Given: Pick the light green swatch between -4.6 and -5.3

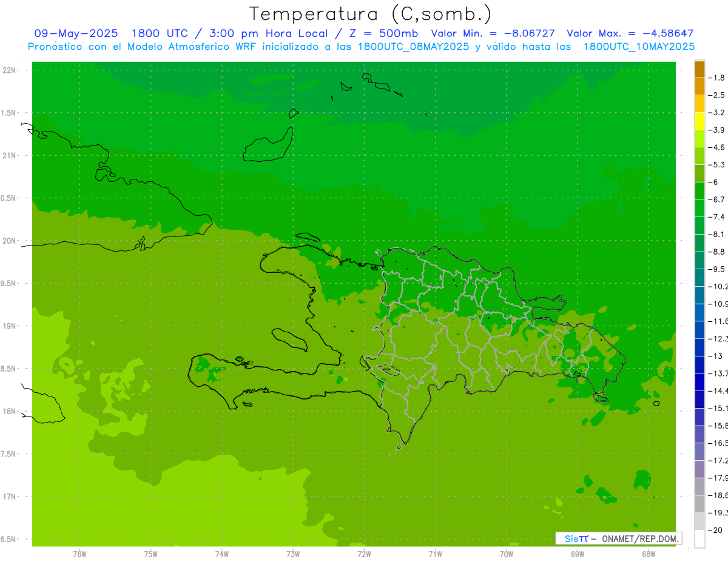Looking at the screenshot, I should point(699,156).
